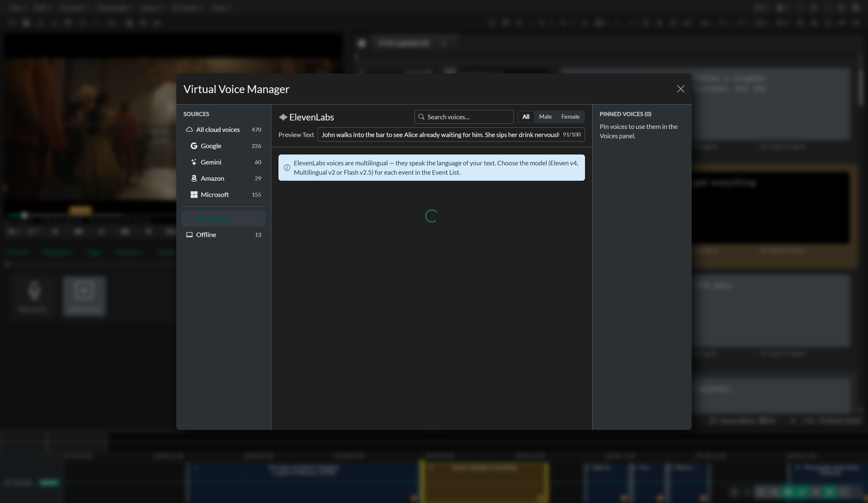
Task: Focus the Search voices field
Action: tap(464, 117)
